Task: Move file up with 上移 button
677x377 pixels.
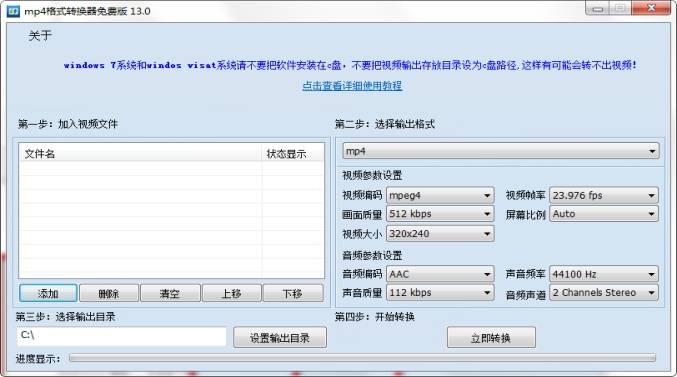Action: pos(231,293)
